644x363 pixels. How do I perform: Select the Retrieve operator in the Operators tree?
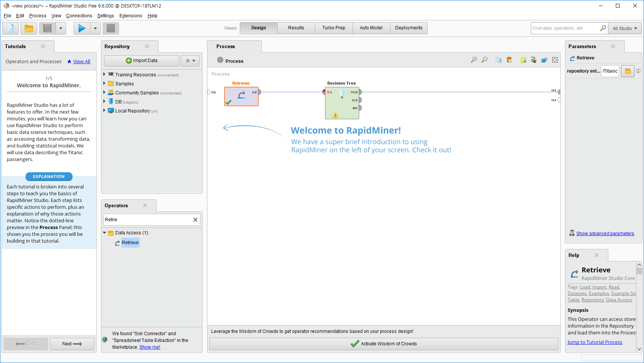point(130,243)
